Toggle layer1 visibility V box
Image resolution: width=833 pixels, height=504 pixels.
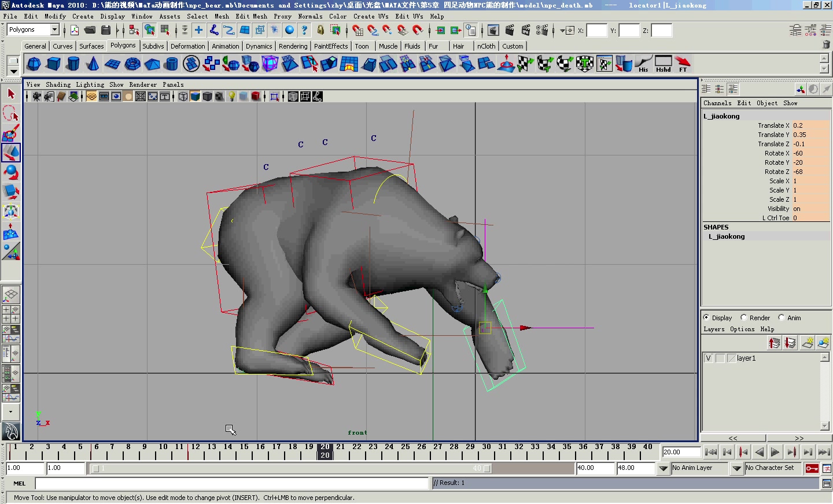pyautogui.click(x=708, y=358)
